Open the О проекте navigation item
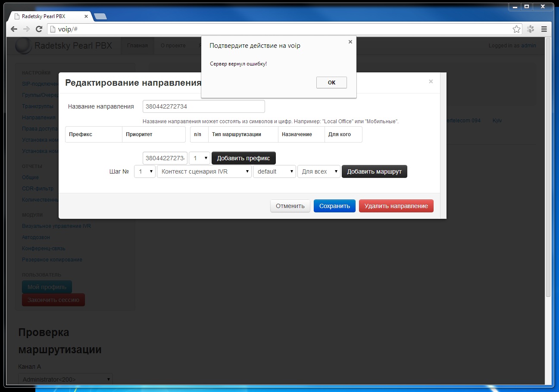This screenshot has width=559, height=392. 173,46
